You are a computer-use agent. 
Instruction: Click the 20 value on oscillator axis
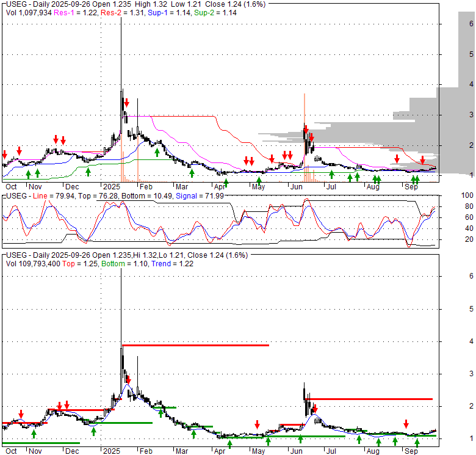[x=469, y=239]
